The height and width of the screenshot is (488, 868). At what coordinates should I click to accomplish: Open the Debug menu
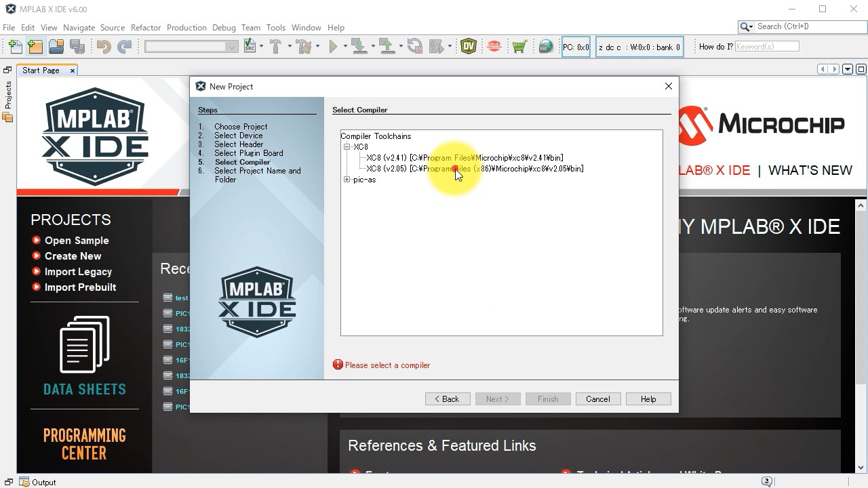point(224,28)
